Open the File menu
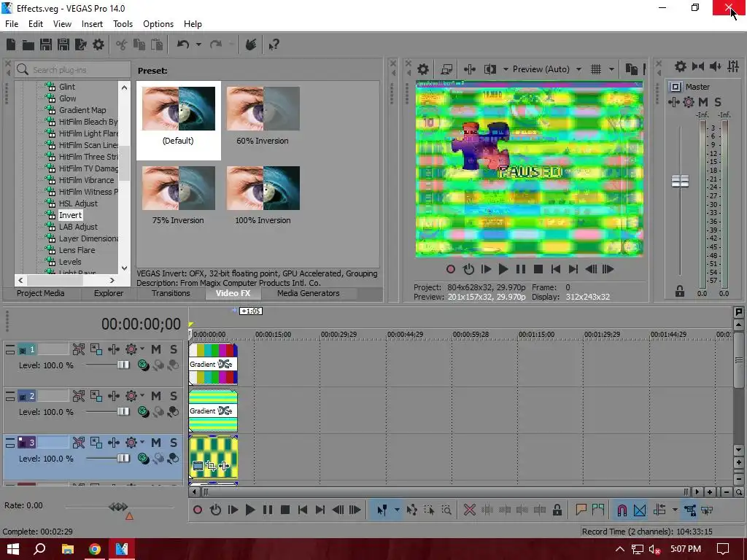Image resolution: width=747 pixels, height=560 pixels. pos(12,24)
